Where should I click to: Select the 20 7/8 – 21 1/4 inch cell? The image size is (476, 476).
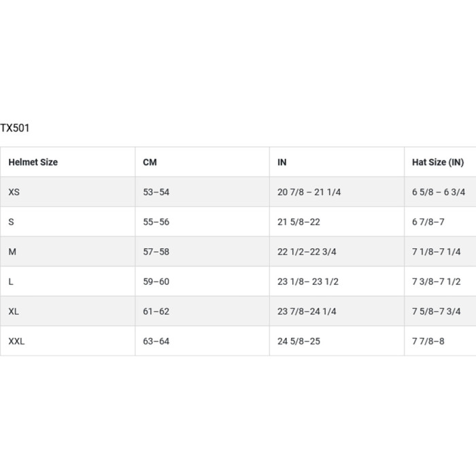click(x=309, y=192)
